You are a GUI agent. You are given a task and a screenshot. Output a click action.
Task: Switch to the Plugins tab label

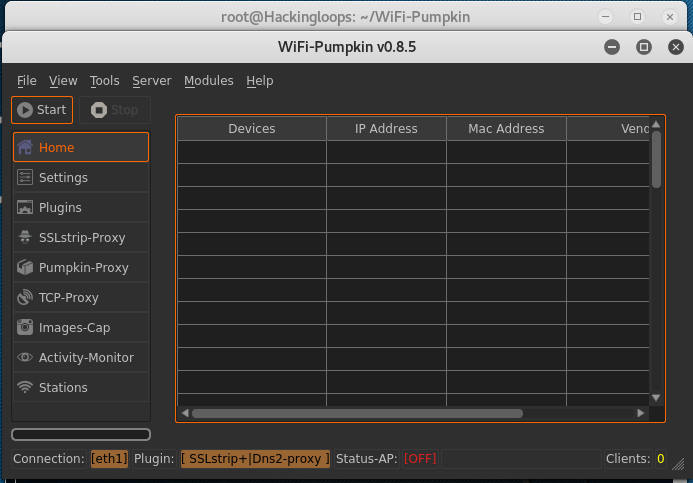(60, 208)
